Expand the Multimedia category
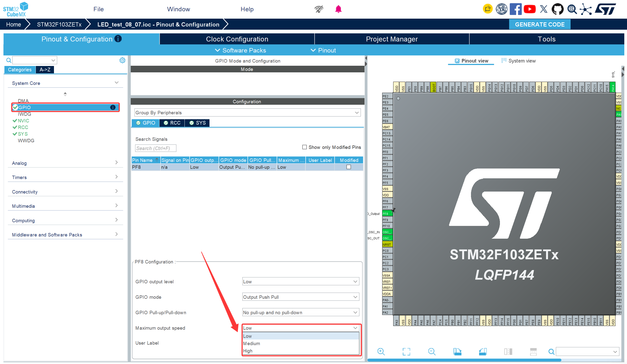 116,206
